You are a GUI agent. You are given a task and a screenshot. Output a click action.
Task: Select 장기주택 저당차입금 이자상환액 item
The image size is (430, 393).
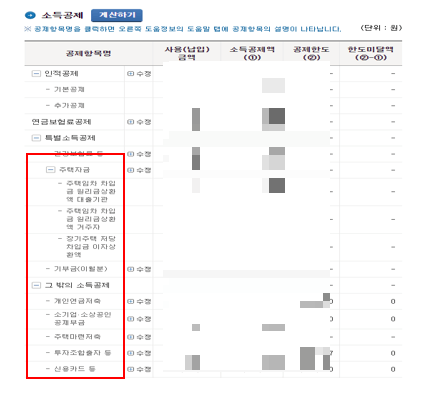(x=91, y=247)
